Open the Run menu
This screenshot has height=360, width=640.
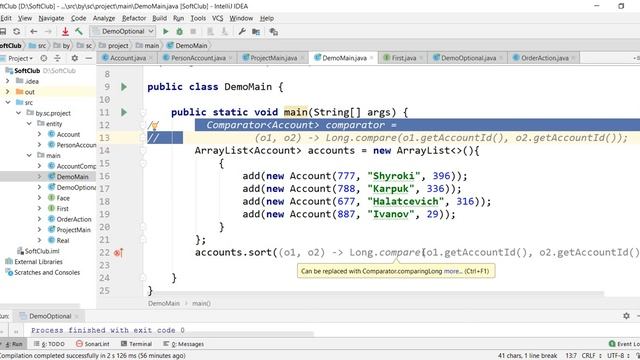click(178, 18)
